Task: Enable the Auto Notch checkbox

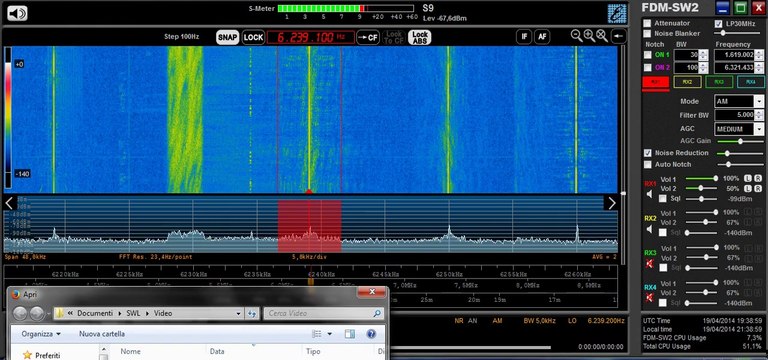Action: [648, 165]
